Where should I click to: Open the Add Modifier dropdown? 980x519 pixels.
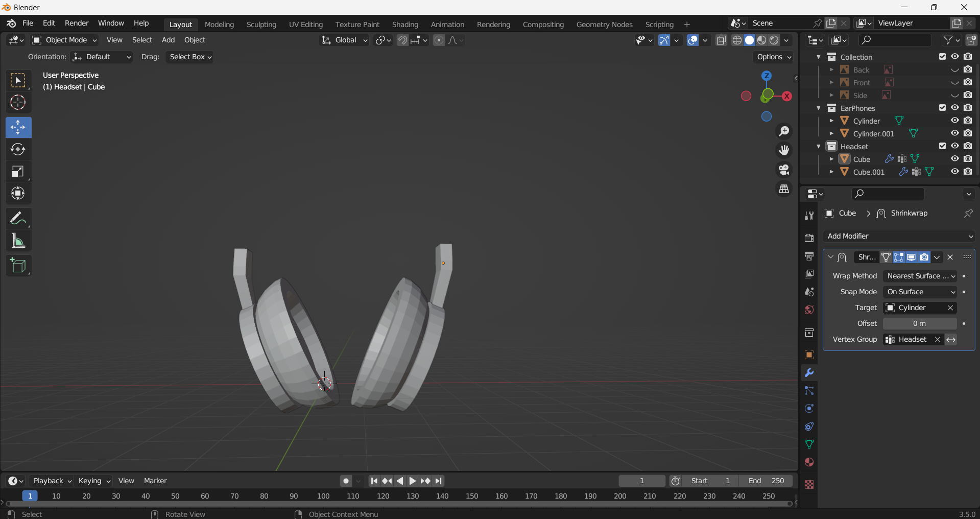899,236
